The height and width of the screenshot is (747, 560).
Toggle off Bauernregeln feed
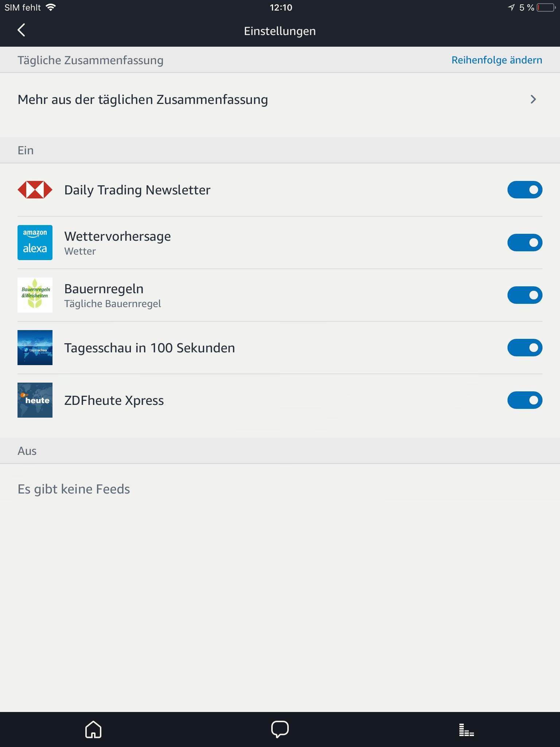(525, 295)
